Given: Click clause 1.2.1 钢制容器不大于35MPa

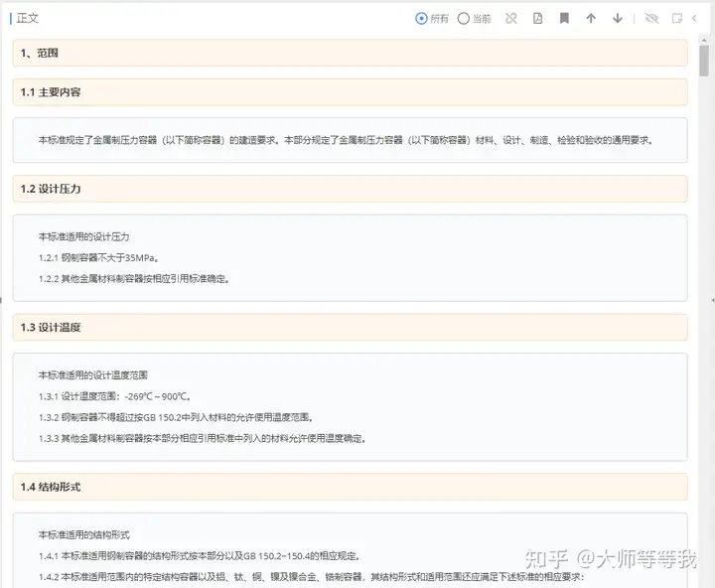Looking at the screenshot, I should pos(98,257).
